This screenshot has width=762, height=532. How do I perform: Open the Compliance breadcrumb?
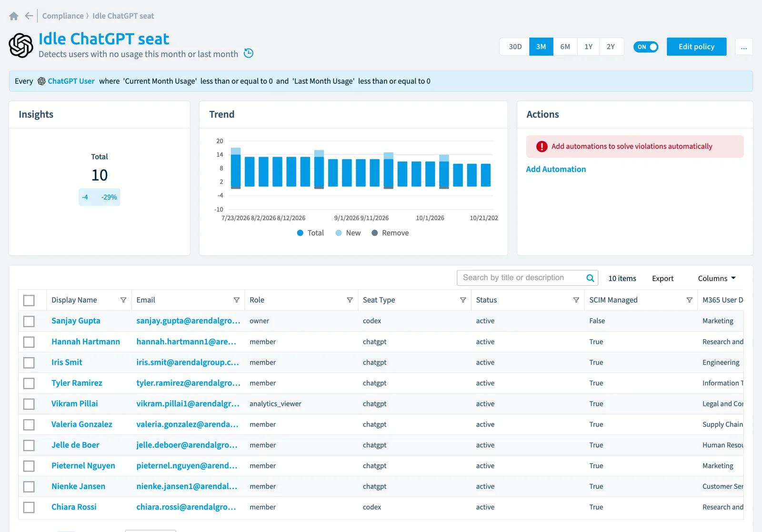pyautogui.click(x=63, y=16)
